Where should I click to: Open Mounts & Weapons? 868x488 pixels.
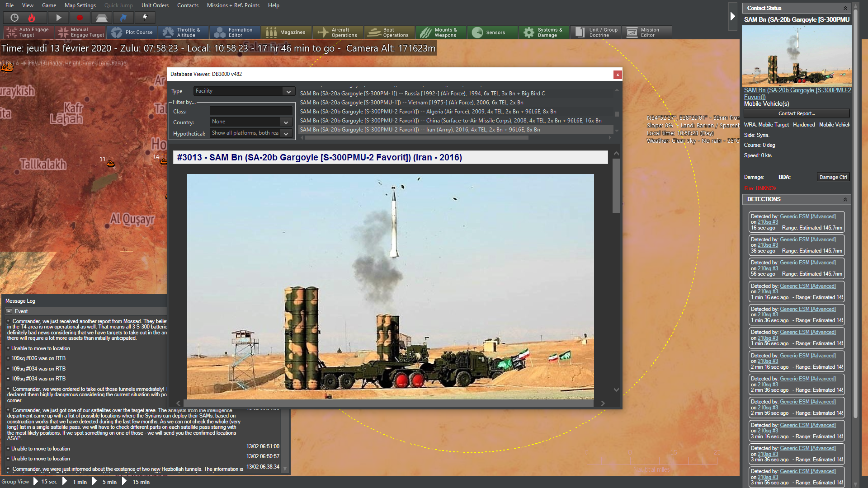coord(441,32)
